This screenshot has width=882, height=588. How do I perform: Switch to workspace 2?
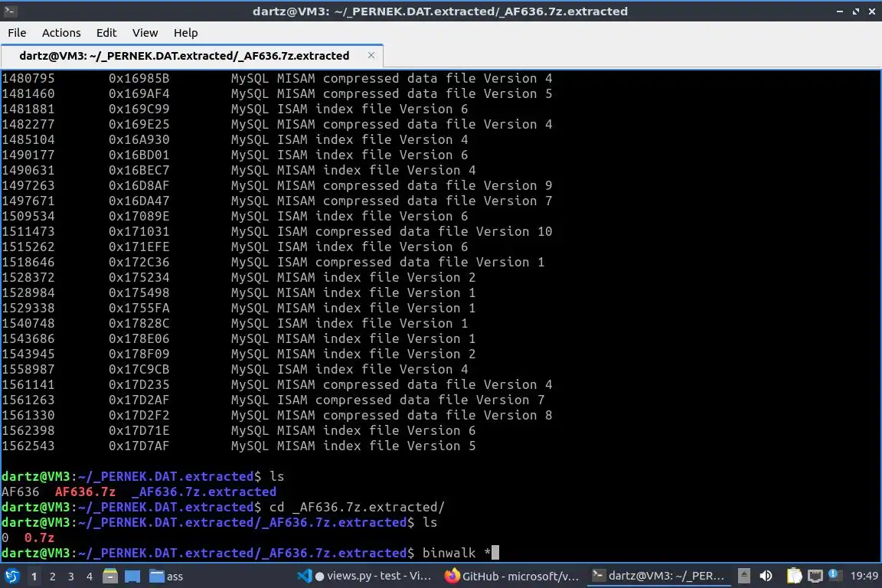(x=53, y=577)
